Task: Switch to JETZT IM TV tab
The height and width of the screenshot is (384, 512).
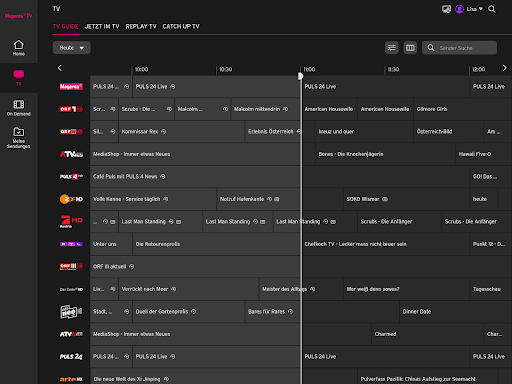Action: pos(102,26)
